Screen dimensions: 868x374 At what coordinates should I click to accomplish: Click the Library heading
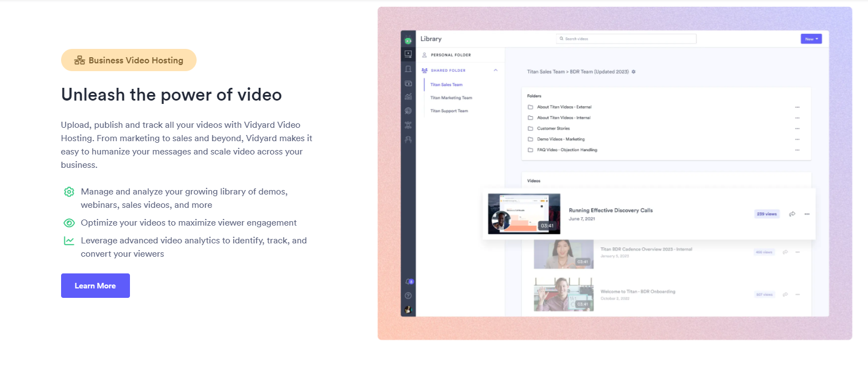point(431,39)
